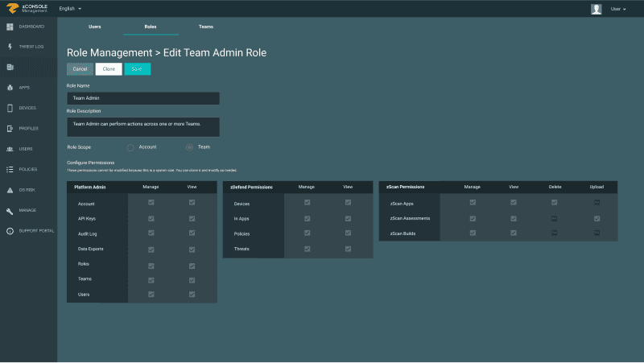Screen dimensions: 644x363
Task: Click the Role Name input field
Action: coord(143,98)
